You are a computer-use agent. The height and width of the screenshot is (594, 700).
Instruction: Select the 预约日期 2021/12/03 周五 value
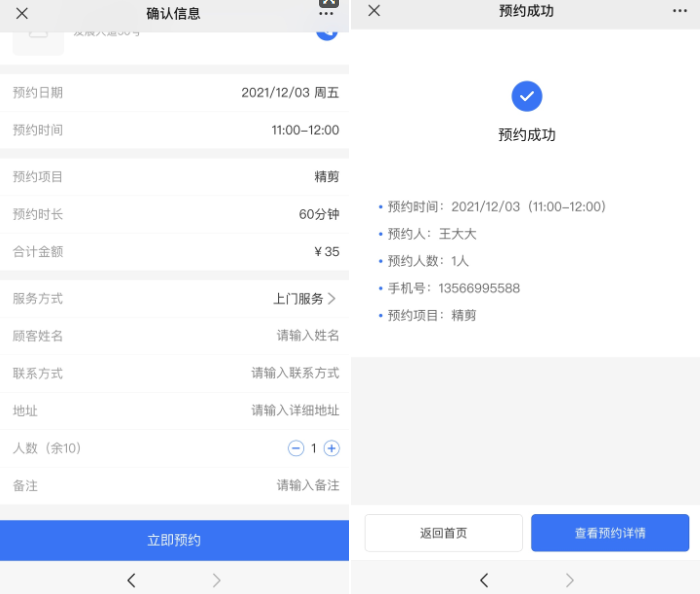click(290, 93)
